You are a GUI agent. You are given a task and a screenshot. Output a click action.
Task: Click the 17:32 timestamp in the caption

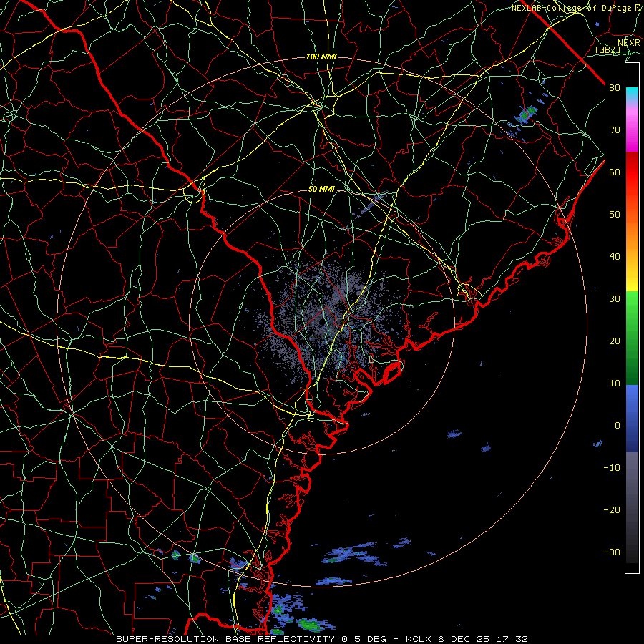(514, 639)
